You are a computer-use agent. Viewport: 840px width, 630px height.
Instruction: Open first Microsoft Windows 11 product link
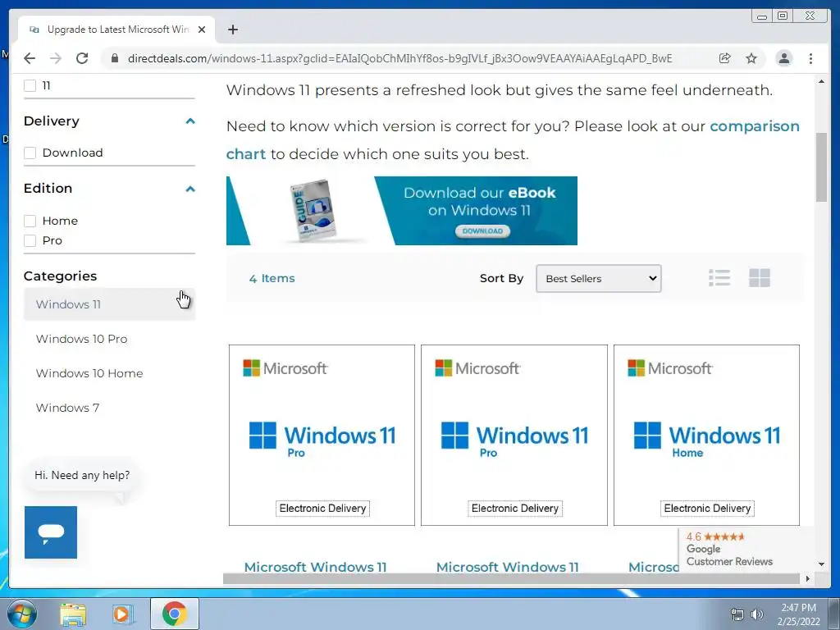(315, 567)
